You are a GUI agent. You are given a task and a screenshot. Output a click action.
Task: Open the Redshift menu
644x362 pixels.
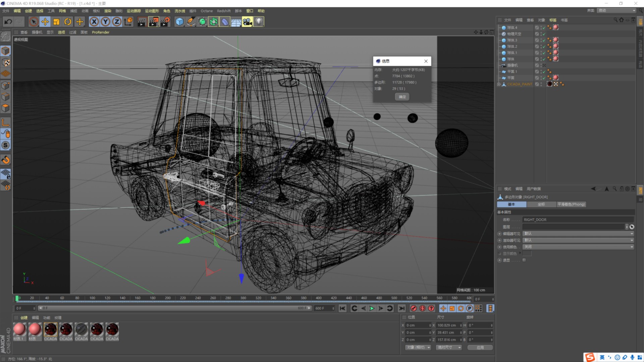tap(224, 11)
